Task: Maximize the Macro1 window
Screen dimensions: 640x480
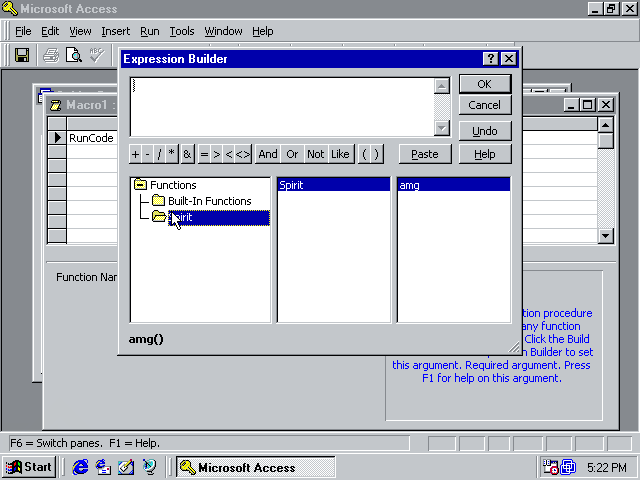Action: click(x=588, y=105)
